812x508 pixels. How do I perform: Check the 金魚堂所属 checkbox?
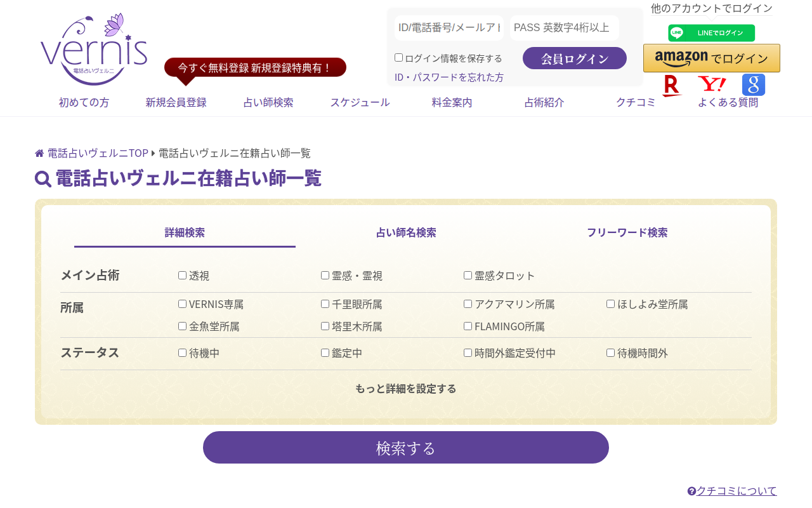pyautogui.click(x=182, y=326)
